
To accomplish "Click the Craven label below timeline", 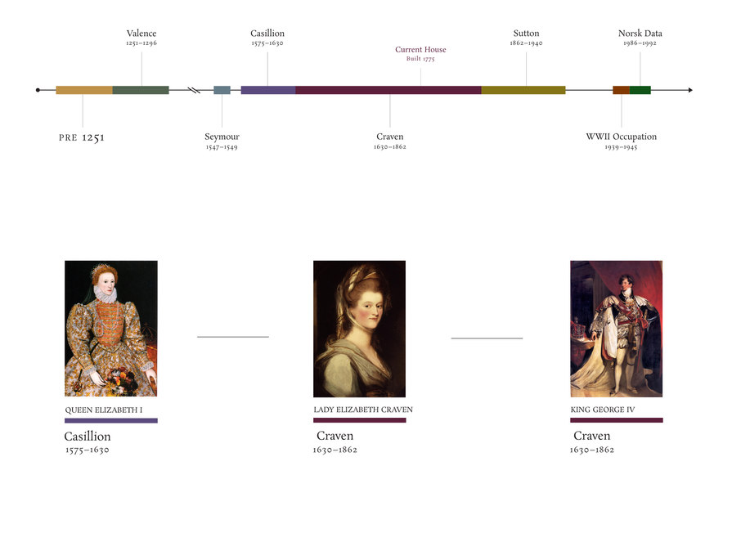I will [x=390, y=137].
